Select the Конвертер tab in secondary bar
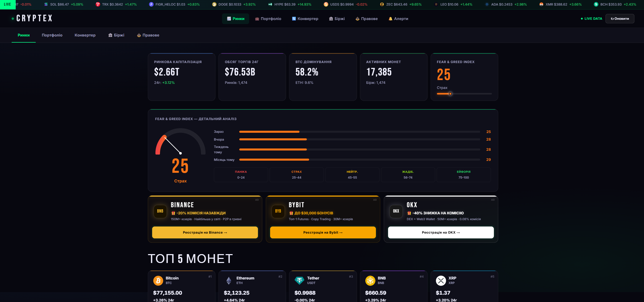Screen dimensions: 644x302 (85, 35)
